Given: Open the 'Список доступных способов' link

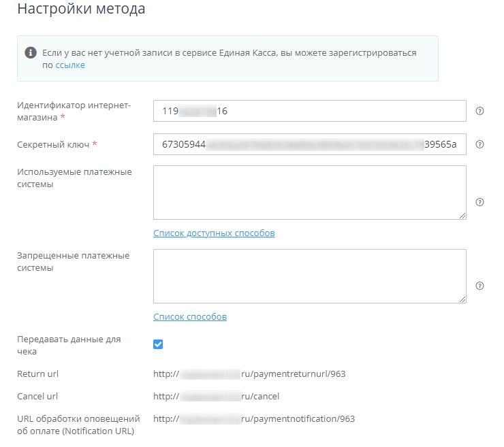Looking at the screenshot, I should point(214,233).
